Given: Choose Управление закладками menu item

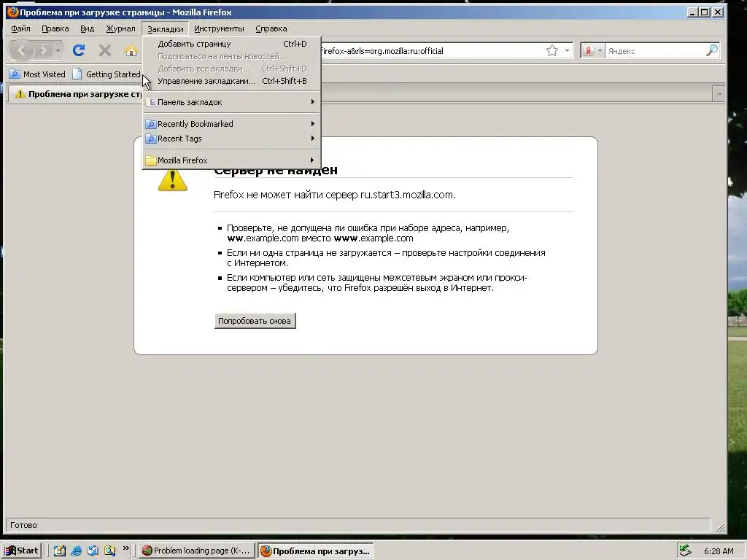Looking at the screenshot, I should (x=231, y=81).
